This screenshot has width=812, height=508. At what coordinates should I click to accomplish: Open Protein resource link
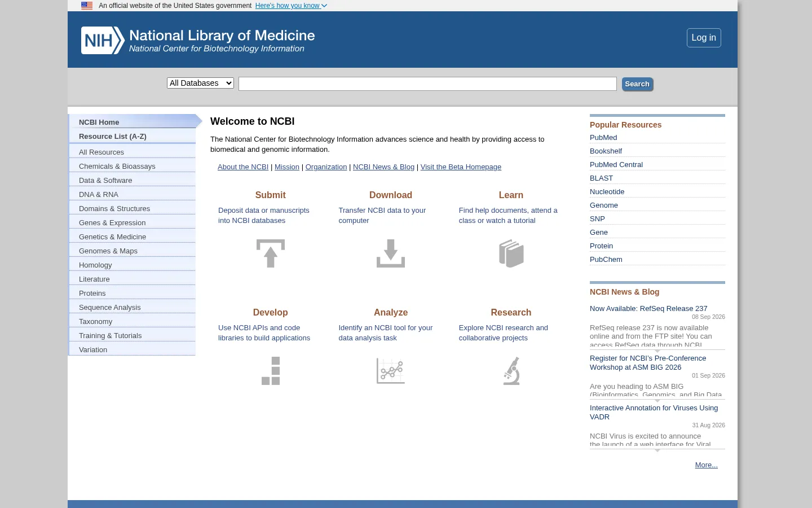(601, 246)
